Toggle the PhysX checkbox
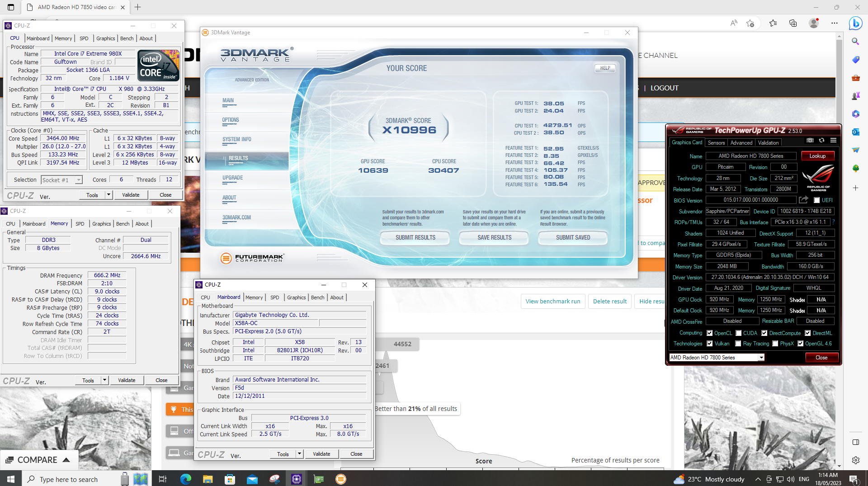Image resolution: width=868 pixels, height=486 pixels. (775, 344)
